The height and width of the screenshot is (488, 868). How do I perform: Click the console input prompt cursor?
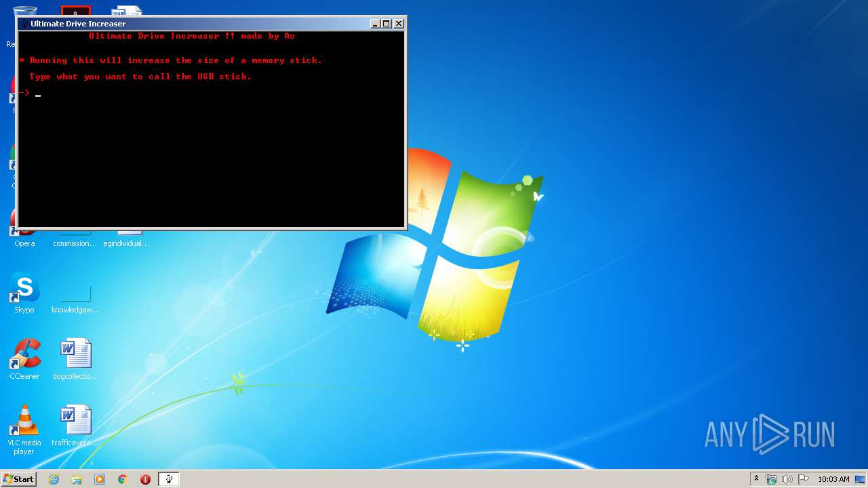[x=38, y=96]
